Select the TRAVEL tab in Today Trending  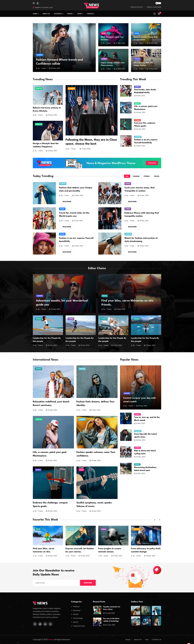tap(157, 176)
